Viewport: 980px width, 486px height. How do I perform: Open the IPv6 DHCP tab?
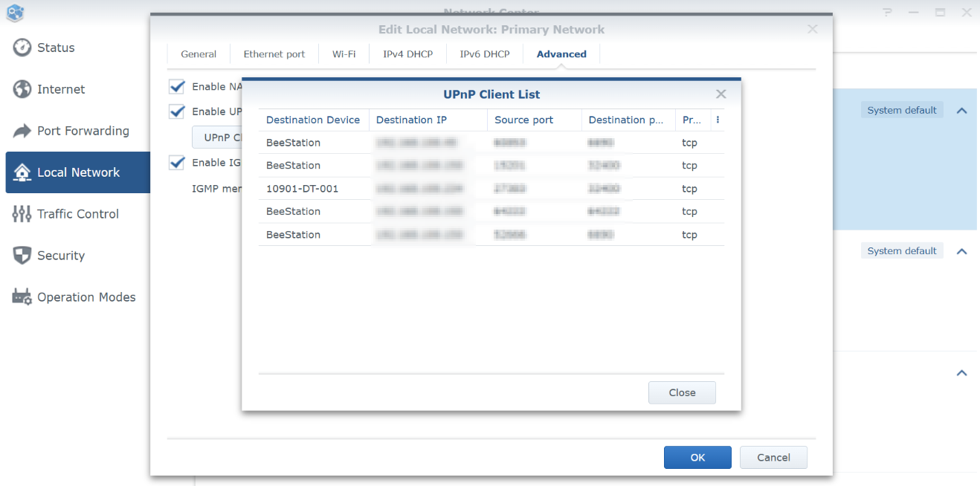485,54
